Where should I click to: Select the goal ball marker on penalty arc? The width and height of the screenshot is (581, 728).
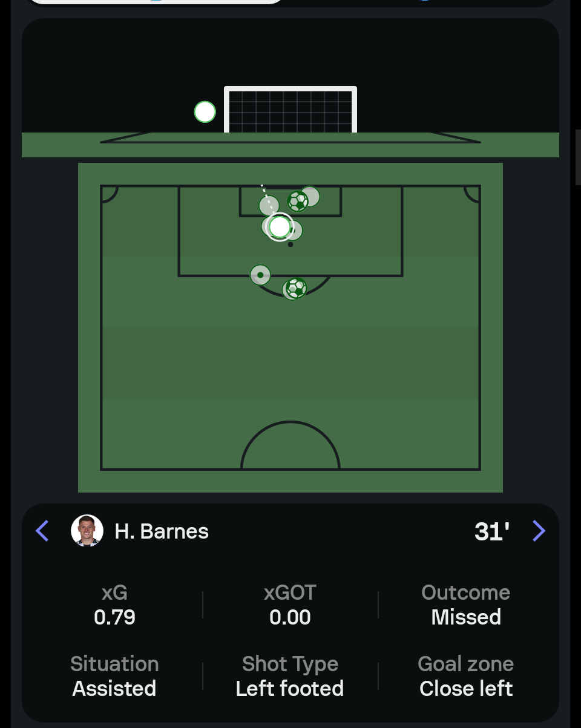(296, 288)
